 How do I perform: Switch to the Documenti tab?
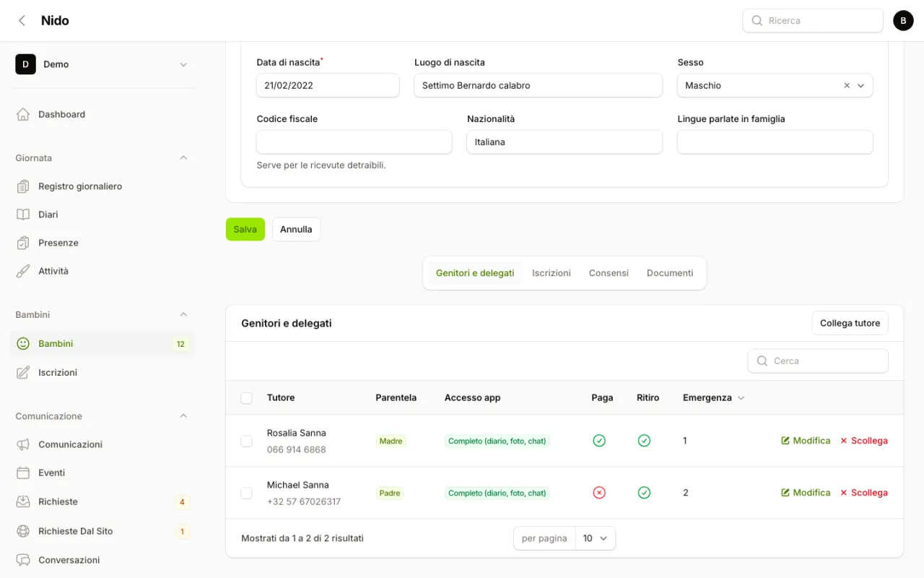pyautogui.click(x=670, y=273)
